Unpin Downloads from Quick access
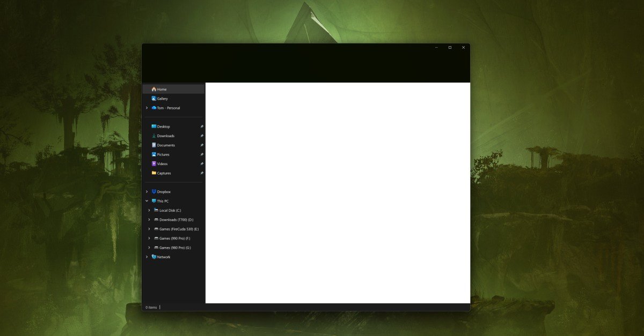The height and width of the screenshot is (336, 644). pyautogui.click(x=202, y=136)
